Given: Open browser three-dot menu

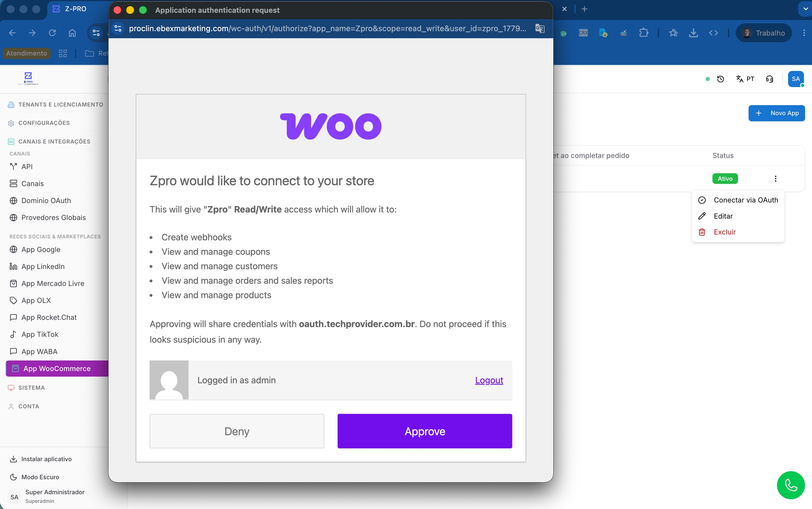Looking at the screenshot, I should [804, 33].
